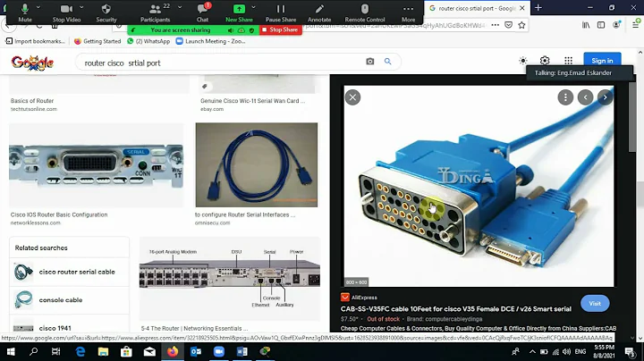Pause the screen share

click(x=281, y=13)
